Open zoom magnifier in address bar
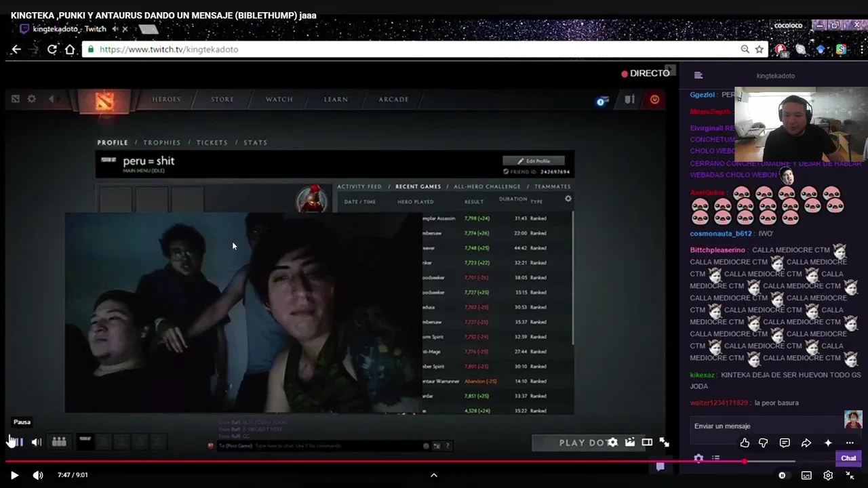Viewport: 868px width, 488px height. click(745, 49)
